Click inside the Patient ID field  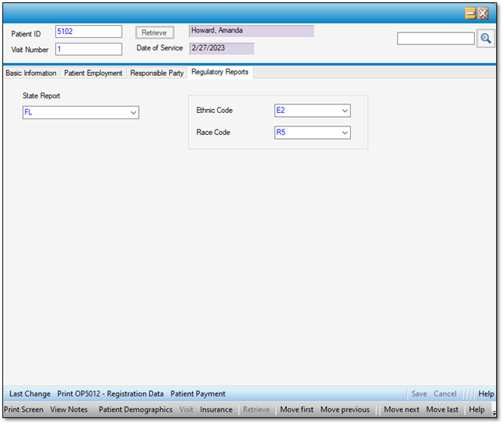pyautogui.click(x=88, y=32)
